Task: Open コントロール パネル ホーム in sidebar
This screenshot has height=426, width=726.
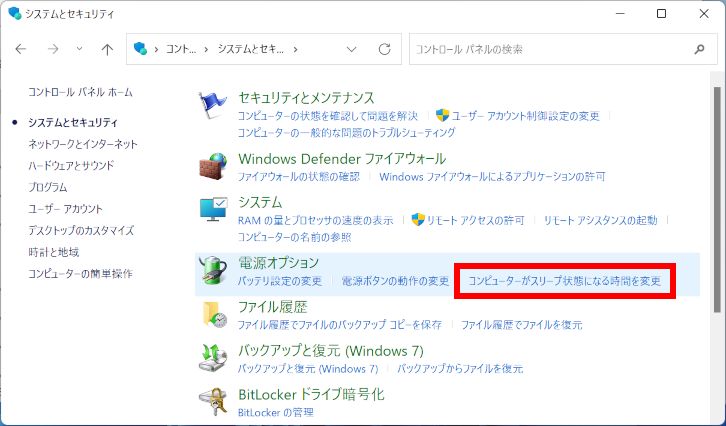Action: click(80, 92)
